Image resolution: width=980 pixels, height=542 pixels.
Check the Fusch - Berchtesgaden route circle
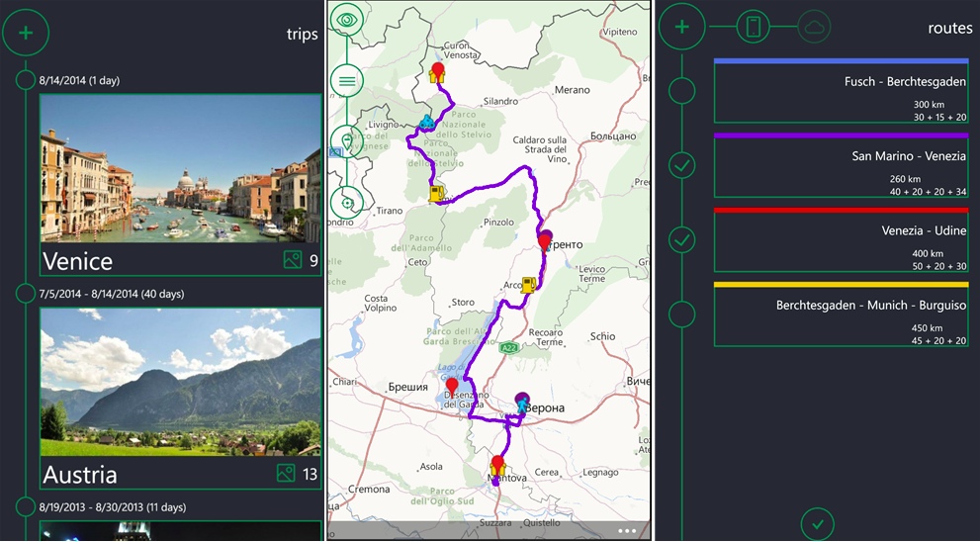(681, 91)
